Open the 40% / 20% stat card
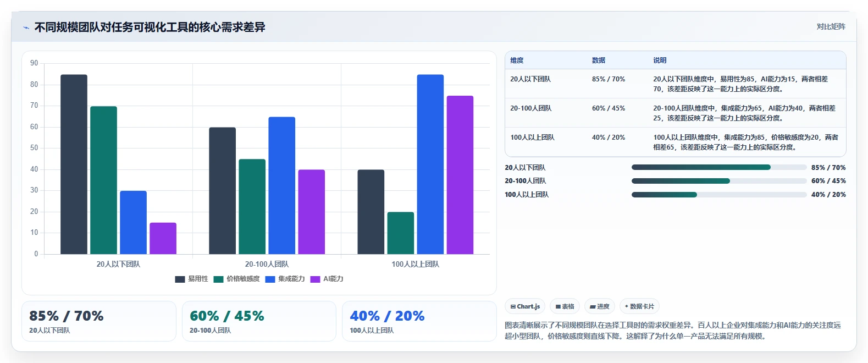The height and width of the screenshot is (363, 868). (419, 321)
